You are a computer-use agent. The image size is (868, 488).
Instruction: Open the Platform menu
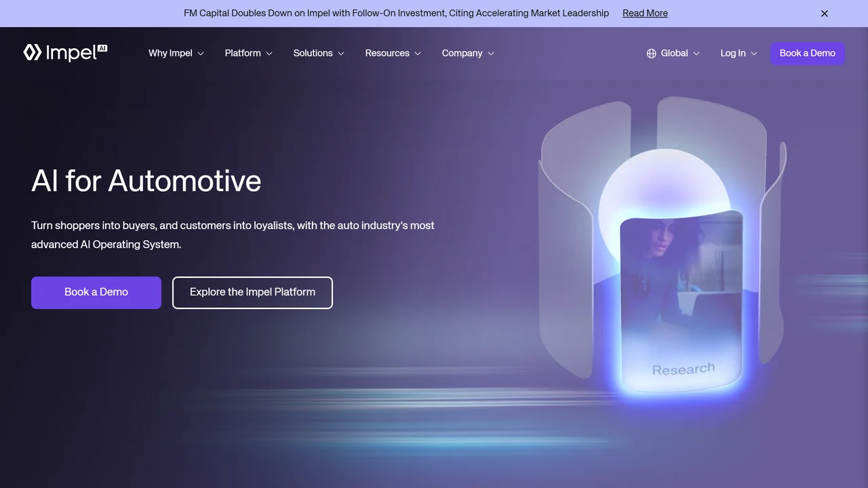[x=249, y=53]
